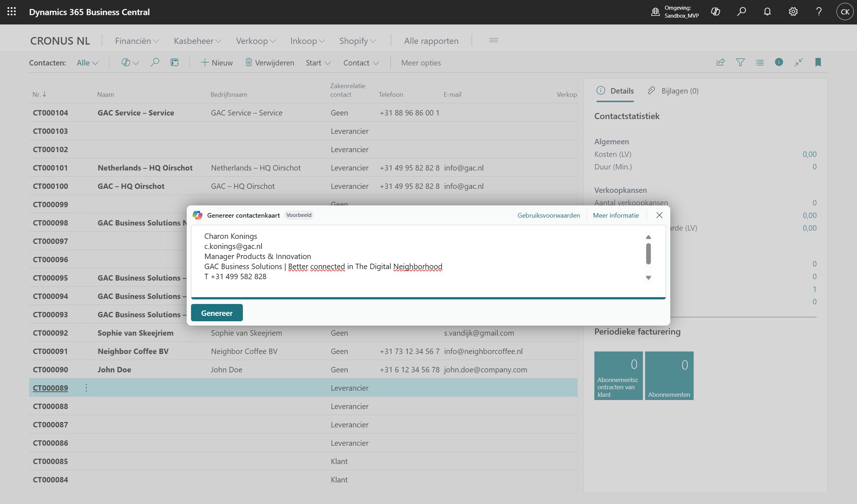Click the bookmark page icon
Screen dimensions: 857x504
click(x=818, y=62)
